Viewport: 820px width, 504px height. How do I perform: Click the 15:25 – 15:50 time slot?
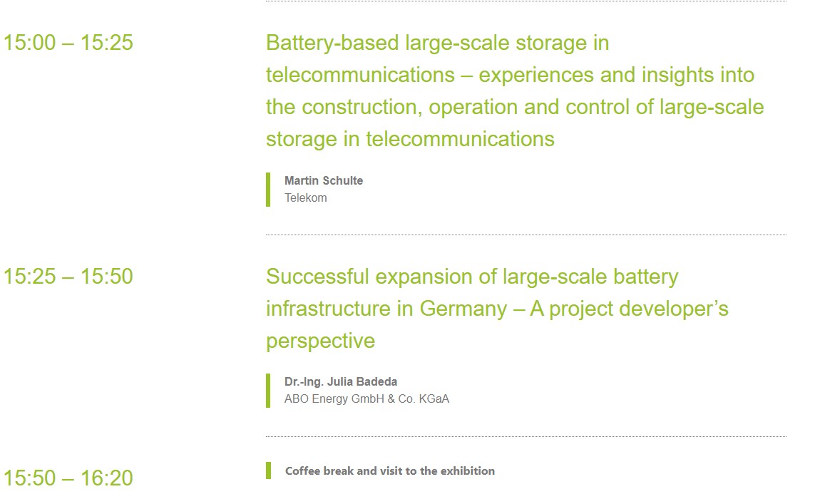(x=68, y=277)
